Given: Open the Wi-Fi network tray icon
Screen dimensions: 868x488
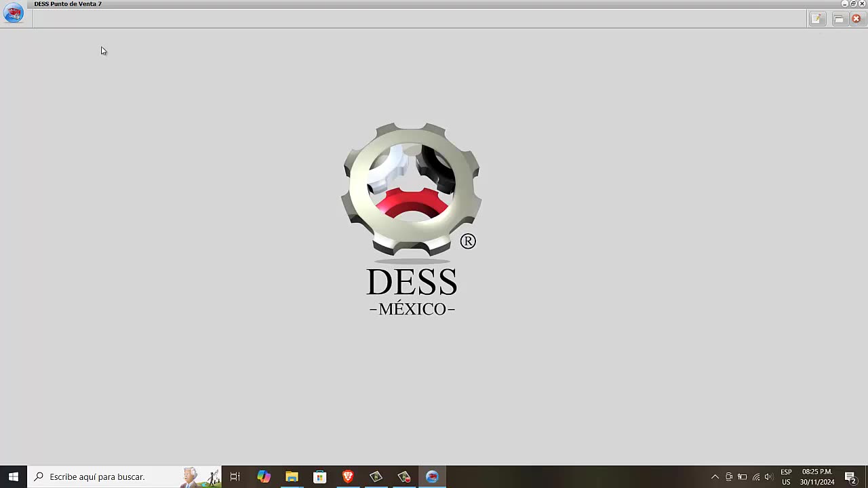Looking at the screenshot, I should [756, 477].
